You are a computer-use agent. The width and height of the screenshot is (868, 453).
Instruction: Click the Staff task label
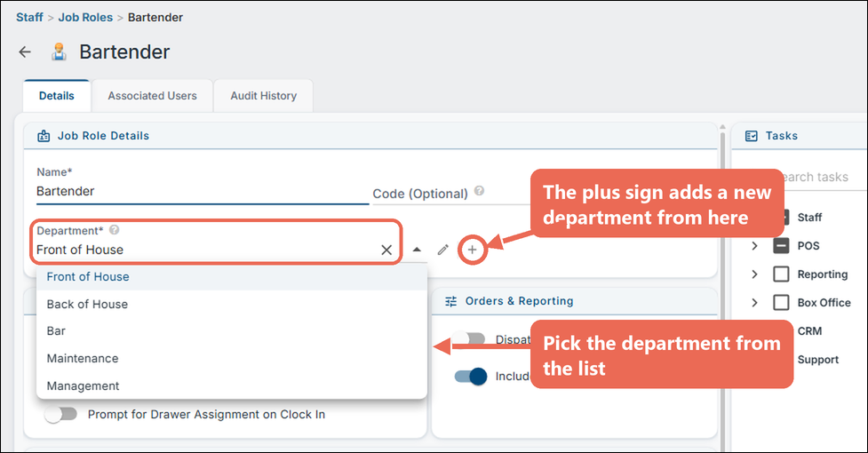coord(809,218)
